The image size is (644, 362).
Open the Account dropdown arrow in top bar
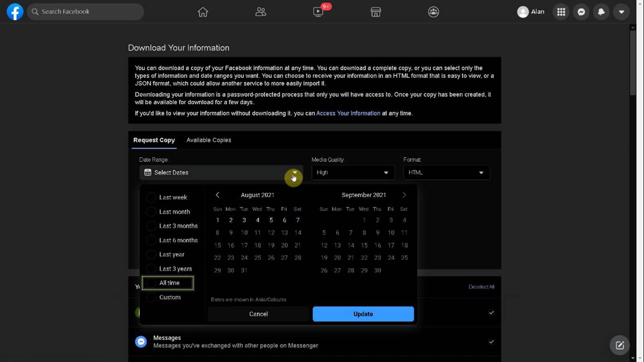(621, 12)
